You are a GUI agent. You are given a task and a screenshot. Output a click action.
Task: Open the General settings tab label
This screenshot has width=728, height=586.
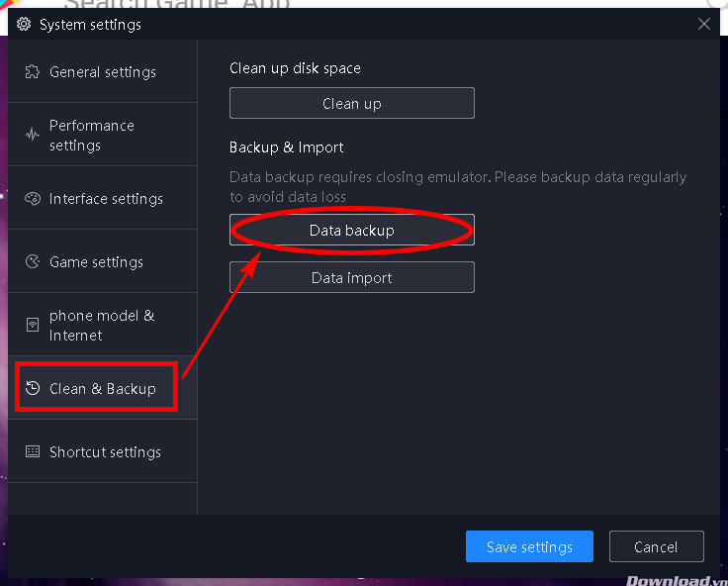[x=103, y=72]
